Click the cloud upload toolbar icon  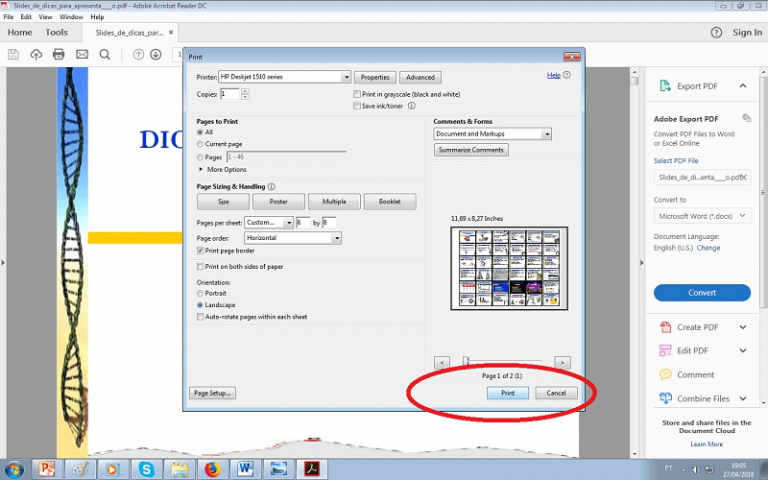pyautogui.click(x=37, y=54)
